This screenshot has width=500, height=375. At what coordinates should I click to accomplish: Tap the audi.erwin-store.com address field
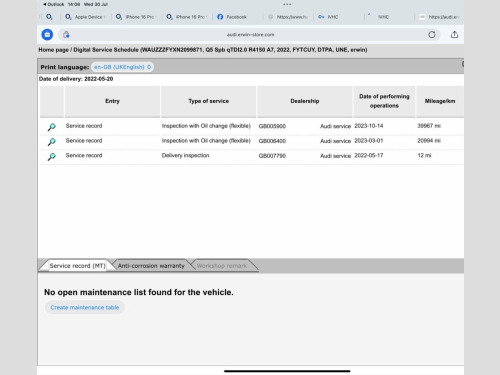tap(250, 34)
